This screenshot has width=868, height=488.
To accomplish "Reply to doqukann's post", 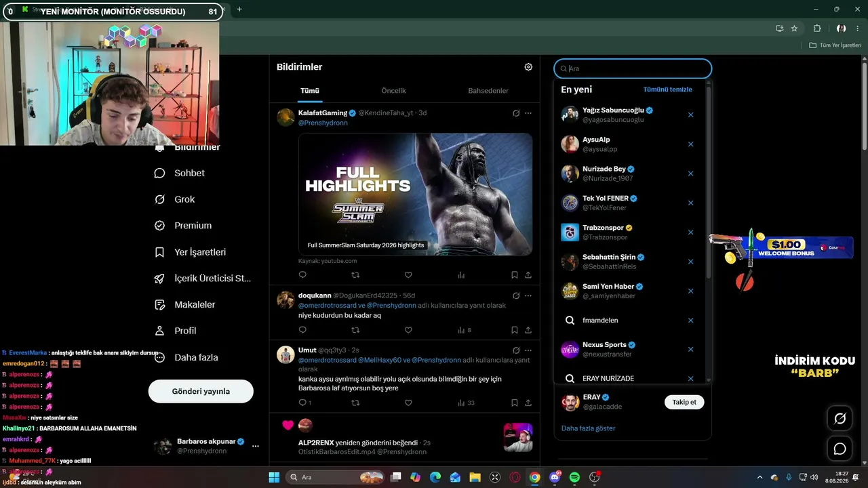I will (x=302, y=330).
